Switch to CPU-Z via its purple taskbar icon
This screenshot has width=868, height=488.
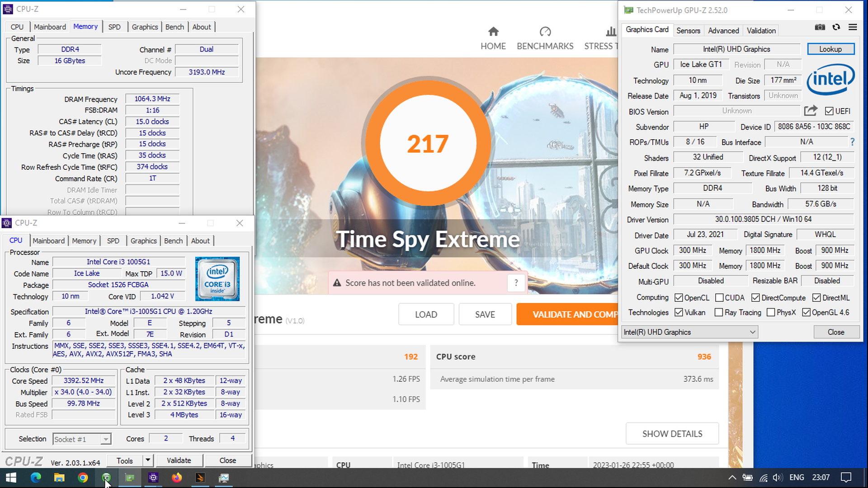tap(153, 478)
